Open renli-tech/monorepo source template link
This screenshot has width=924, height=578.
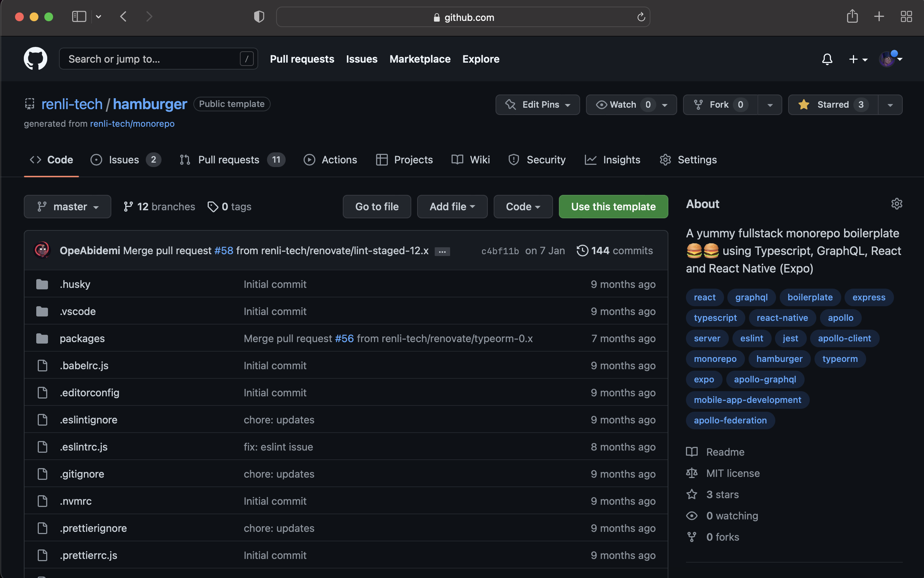(132, 123)
